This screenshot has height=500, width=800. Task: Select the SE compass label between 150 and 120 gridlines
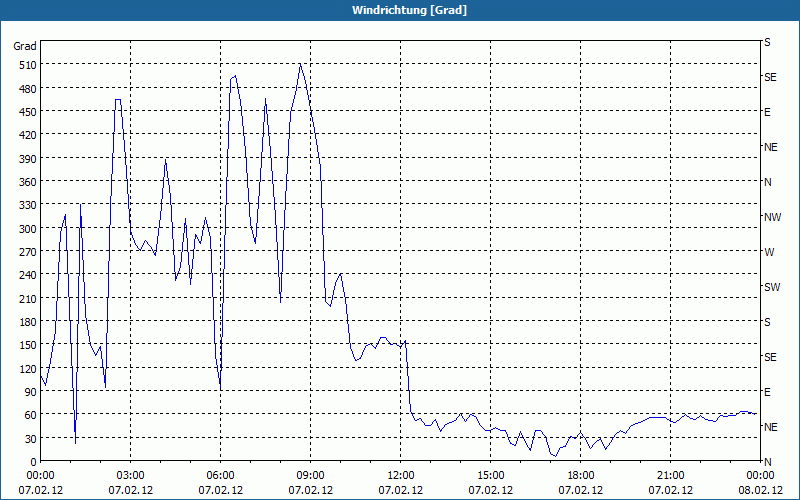point(770,357)
